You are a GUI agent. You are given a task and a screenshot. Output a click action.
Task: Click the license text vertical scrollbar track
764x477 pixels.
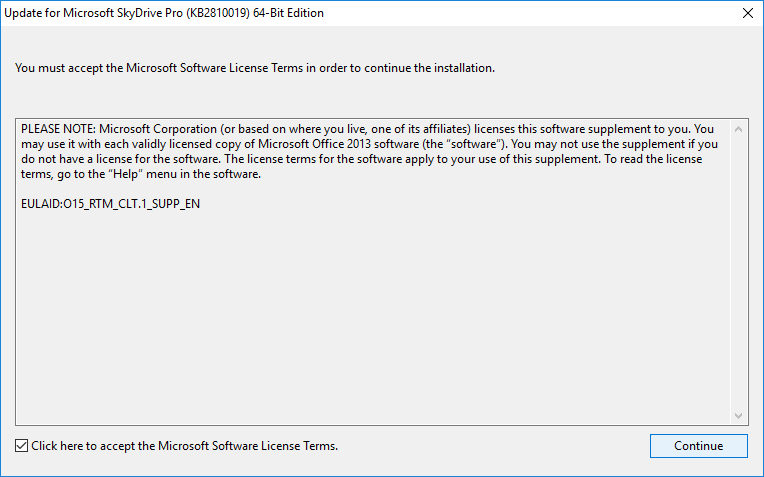click(739, 270)
